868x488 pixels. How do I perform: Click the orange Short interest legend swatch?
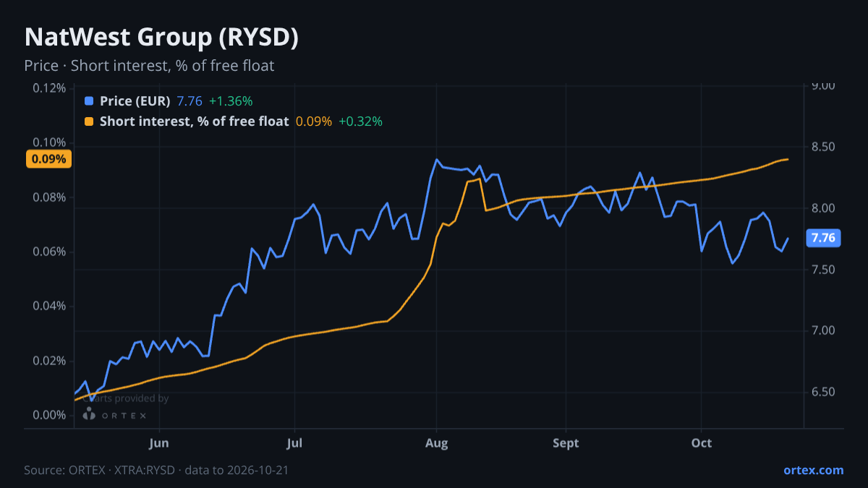(89, 121)
